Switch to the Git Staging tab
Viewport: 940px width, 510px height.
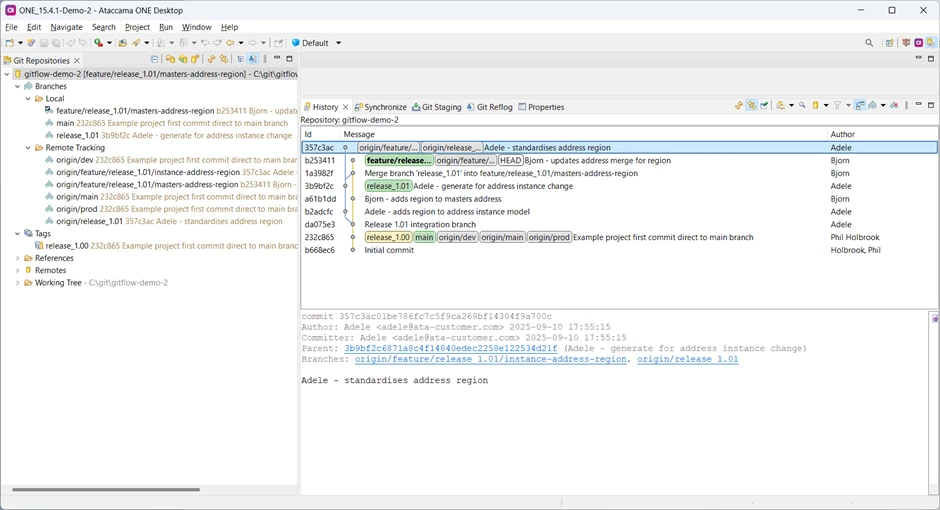[x=436, y=107]
